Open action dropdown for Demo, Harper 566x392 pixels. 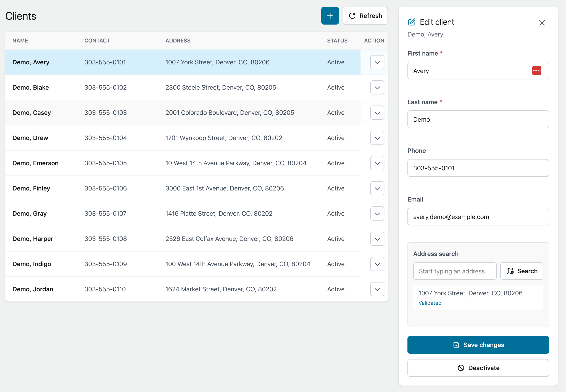click(377, 239)
